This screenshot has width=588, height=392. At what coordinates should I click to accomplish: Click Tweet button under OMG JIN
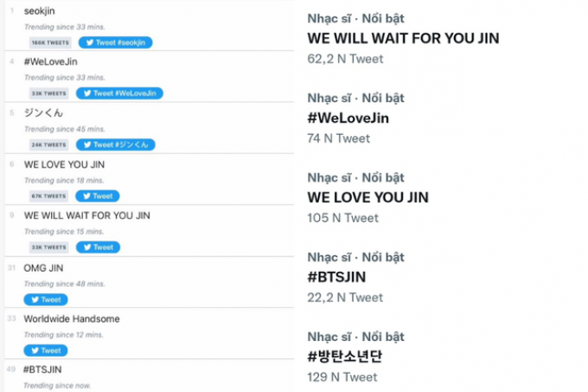[46, 299]
